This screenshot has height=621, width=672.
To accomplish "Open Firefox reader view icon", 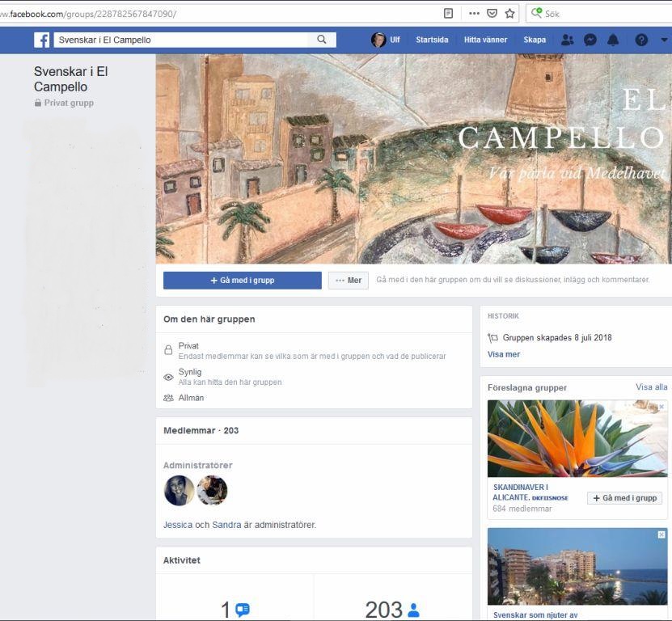I will click(448, 14).
